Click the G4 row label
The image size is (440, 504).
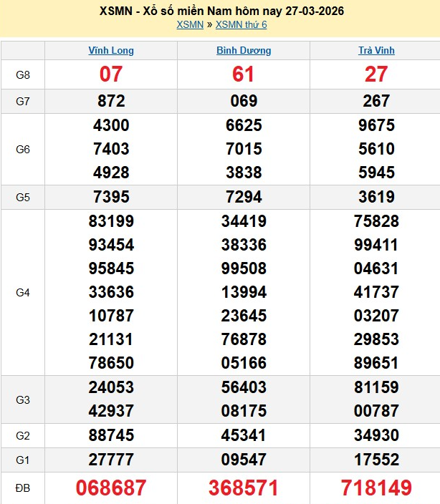tap(23, 292)
